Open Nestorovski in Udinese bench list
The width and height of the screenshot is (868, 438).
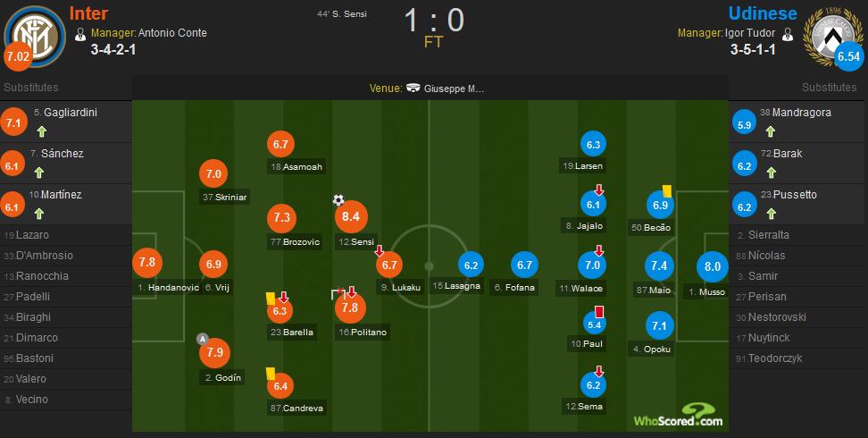coord(772,317)
